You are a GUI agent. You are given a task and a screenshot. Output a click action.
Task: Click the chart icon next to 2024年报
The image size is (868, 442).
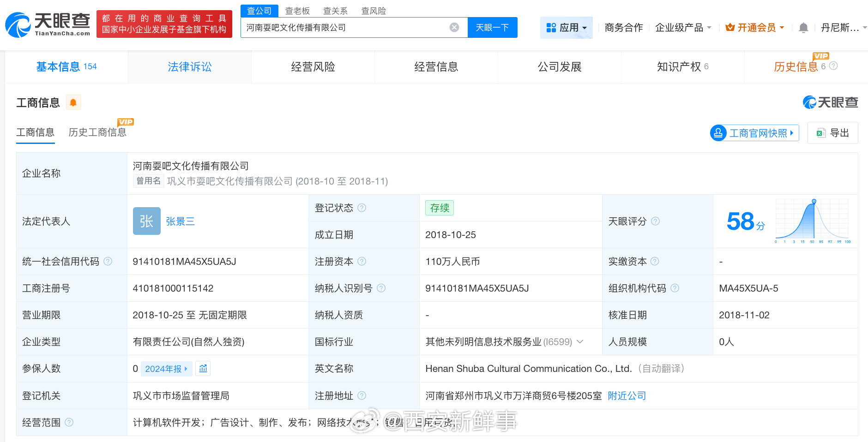point(203,369)
